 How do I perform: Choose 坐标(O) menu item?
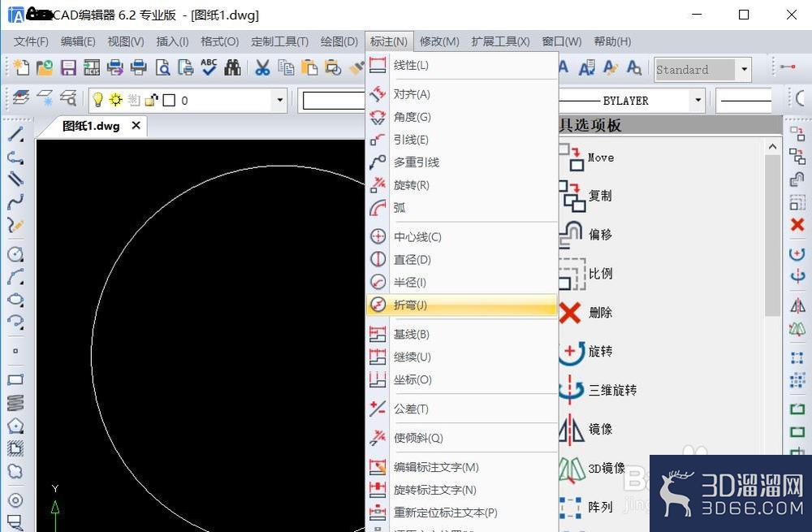point(462,379)
